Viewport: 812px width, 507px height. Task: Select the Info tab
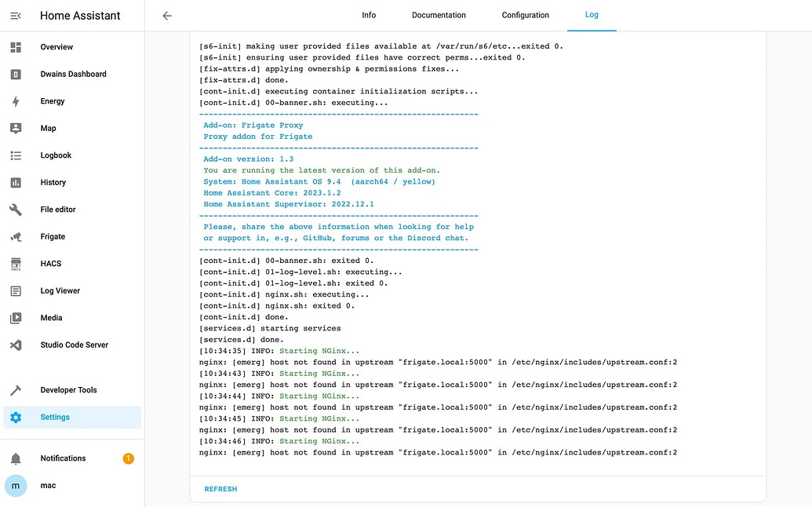tap(369, 14)
